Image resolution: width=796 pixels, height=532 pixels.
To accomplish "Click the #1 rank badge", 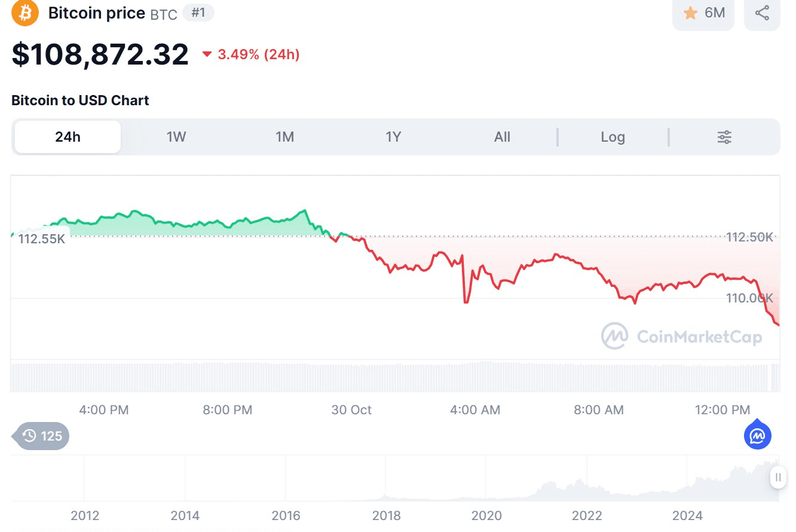I will point(198,13).
